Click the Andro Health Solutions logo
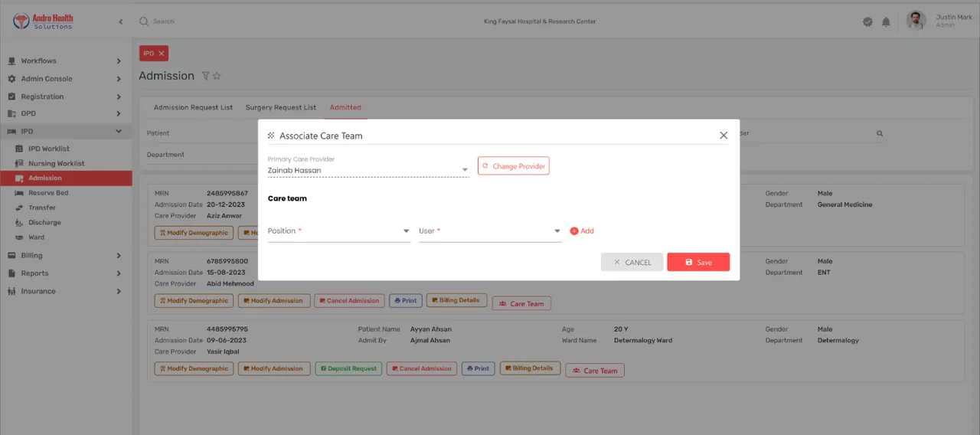This screenshot has height=435, width=980. (x=43, y=21)
